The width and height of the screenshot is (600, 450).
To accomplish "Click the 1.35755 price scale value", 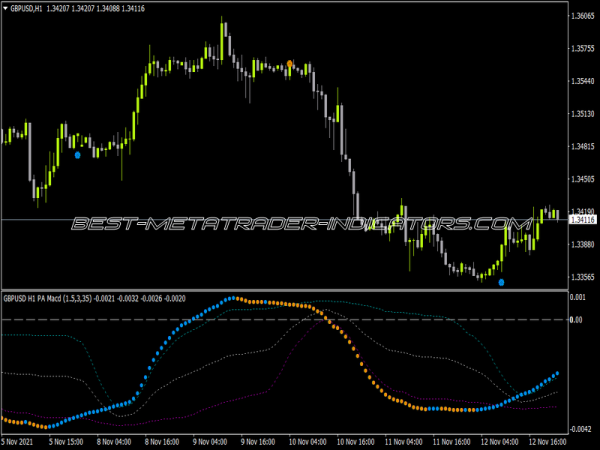I will coord(583,48).
